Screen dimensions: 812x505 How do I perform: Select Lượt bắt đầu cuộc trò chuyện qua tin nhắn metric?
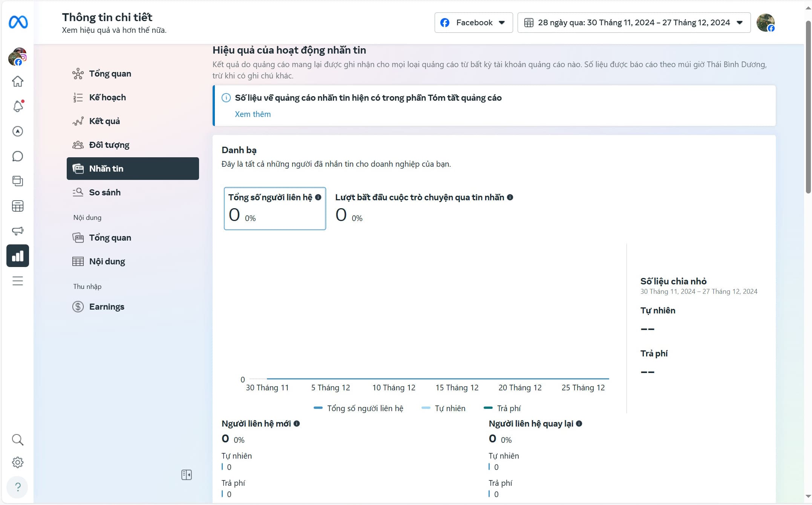[x=424, y=209]
